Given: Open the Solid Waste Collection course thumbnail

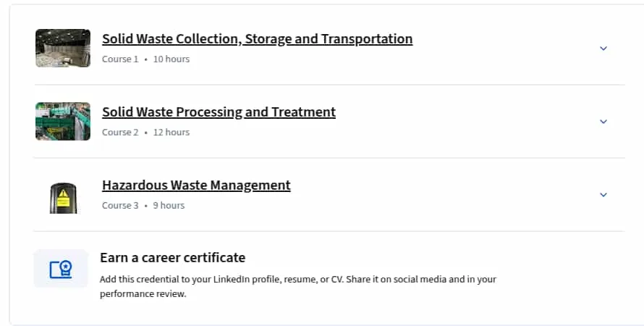Looking at the screenshot, I should point(63,48).
